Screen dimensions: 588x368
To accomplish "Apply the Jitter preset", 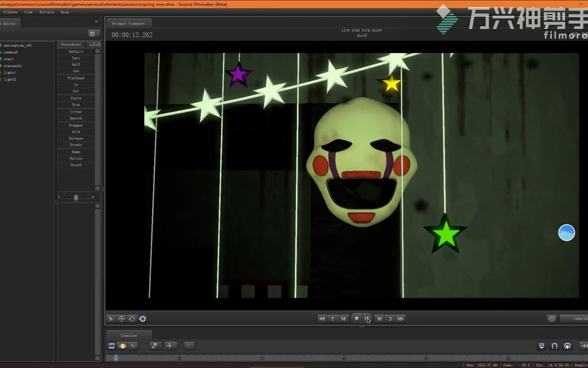I will [76, 112].
